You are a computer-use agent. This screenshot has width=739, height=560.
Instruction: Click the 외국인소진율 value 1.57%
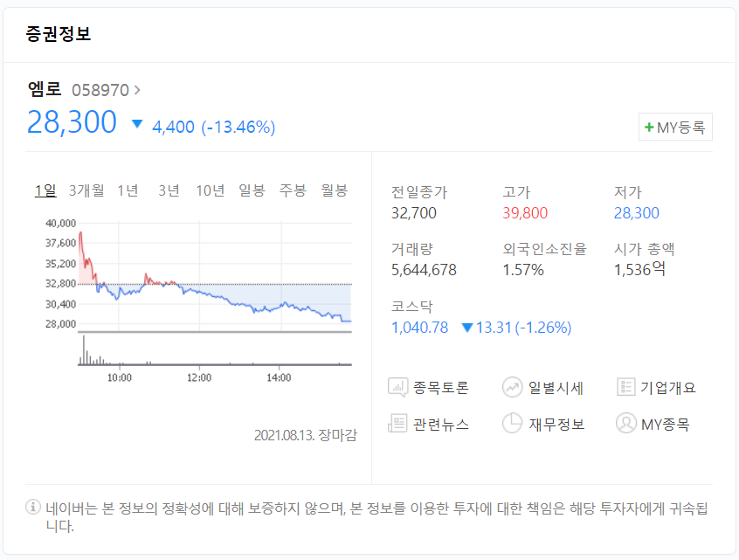tap(523, 270)
